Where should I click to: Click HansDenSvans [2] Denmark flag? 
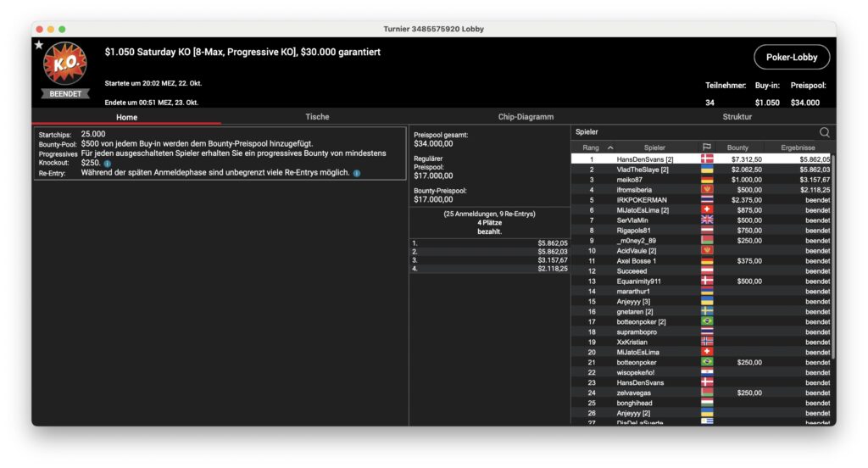707,159
